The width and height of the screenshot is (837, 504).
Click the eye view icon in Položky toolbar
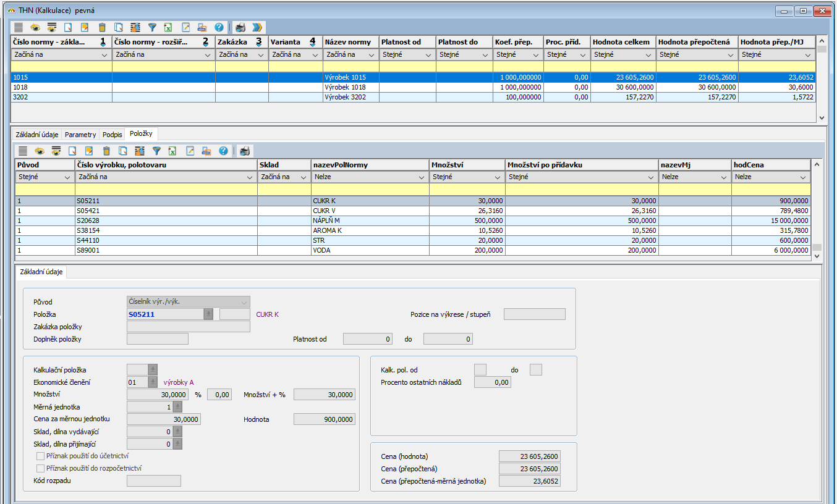(40, 151)
